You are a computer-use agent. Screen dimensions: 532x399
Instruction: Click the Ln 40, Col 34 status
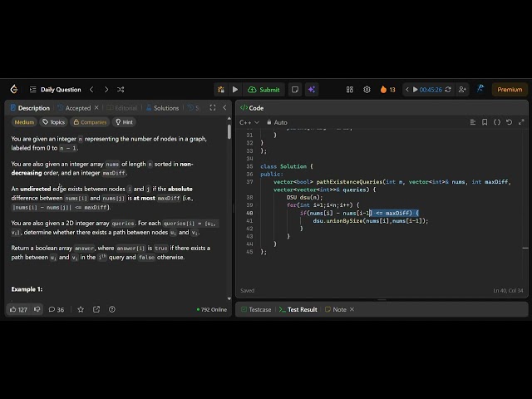click(508, 290)
